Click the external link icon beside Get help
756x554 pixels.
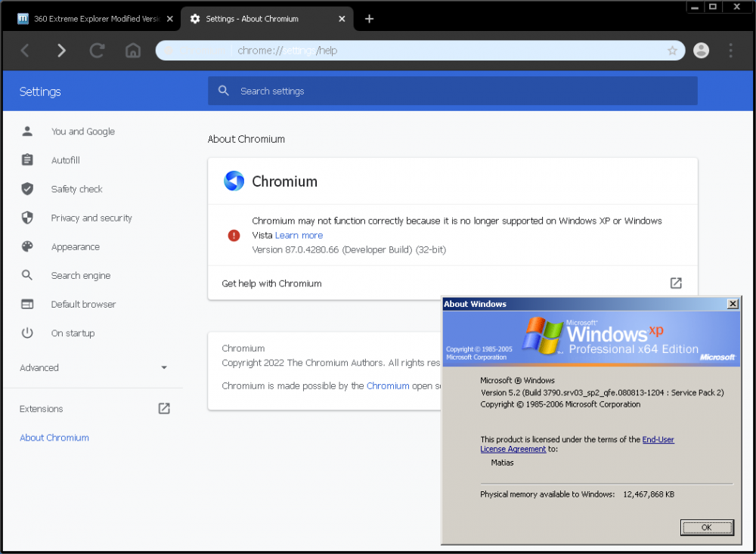pos(676,283)
